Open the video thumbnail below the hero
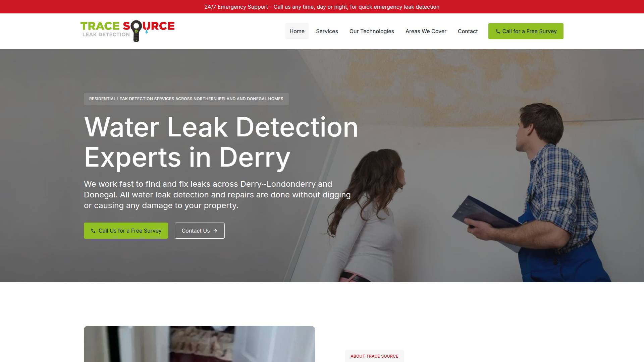 [199, 344]
